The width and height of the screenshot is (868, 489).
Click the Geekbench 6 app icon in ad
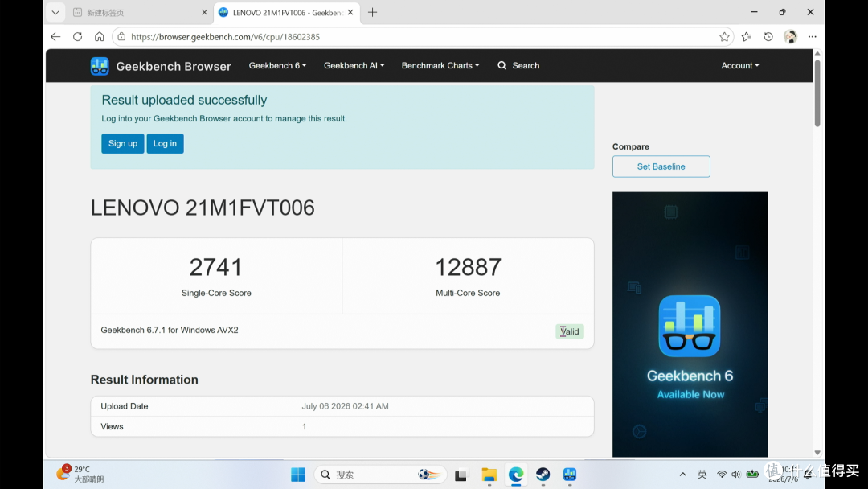pos(690,326)
